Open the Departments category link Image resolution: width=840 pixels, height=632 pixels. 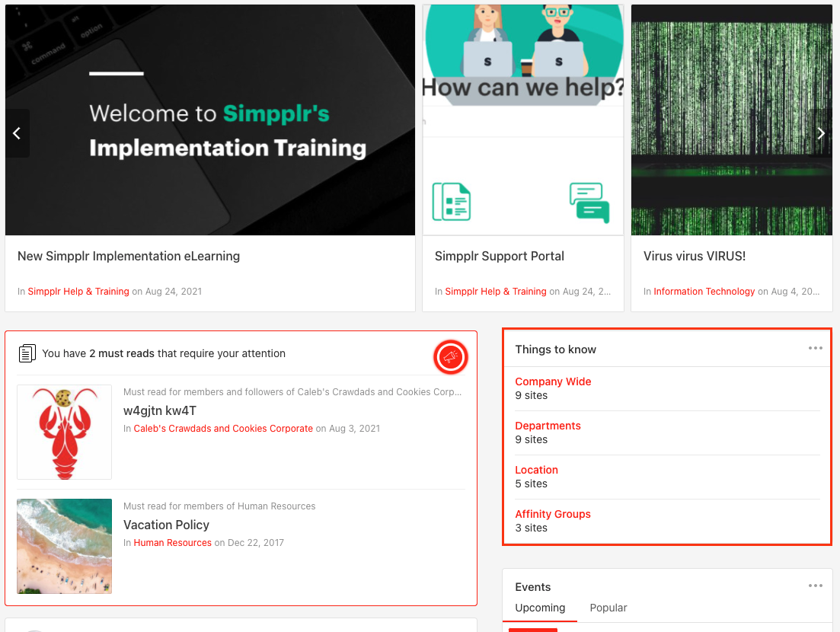[548, 426]
